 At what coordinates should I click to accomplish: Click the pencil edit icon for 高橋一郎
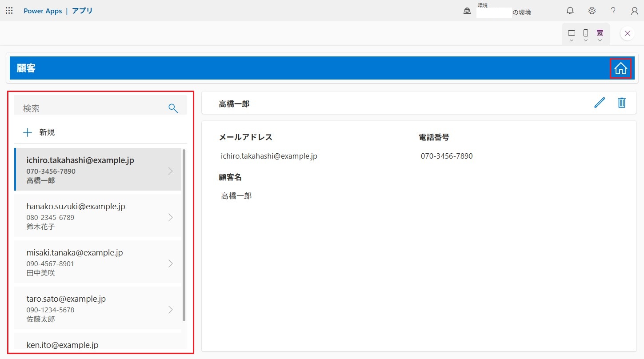(x=600, y=103)
